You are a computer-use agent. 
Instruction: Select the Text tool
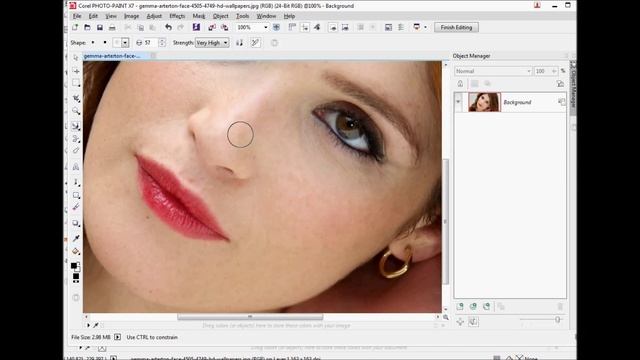[x=76, y=167]
